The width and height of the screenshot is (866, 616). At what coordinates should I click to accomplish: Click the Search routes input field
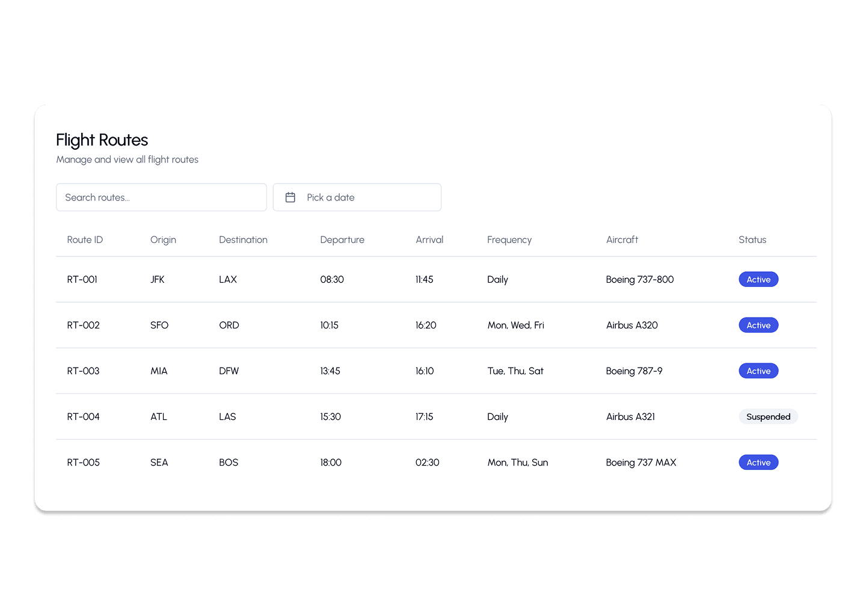[x=161, y=197]
